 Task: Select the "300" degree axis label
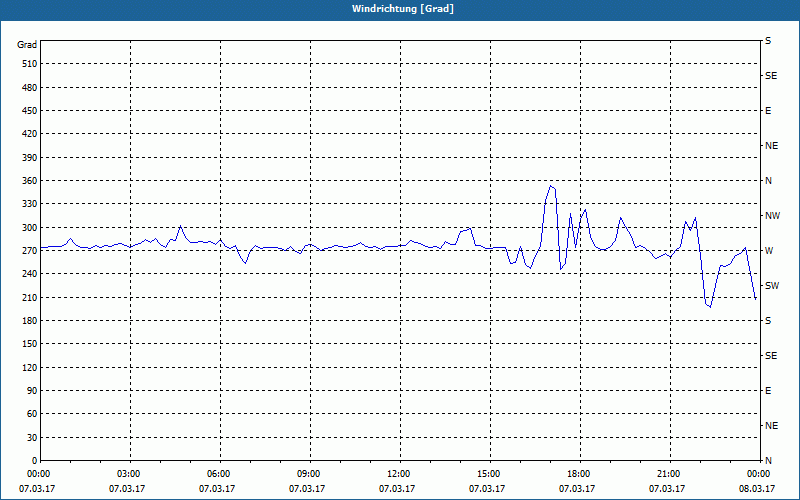point(30,228)
